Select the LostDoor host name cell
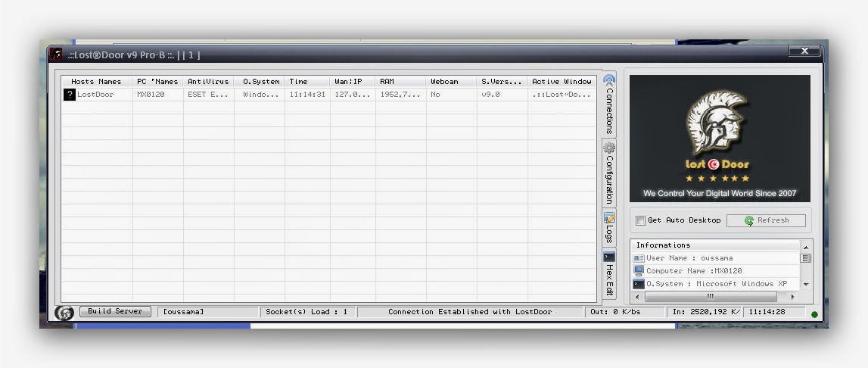Screen dimensions: 868x368 95,95
